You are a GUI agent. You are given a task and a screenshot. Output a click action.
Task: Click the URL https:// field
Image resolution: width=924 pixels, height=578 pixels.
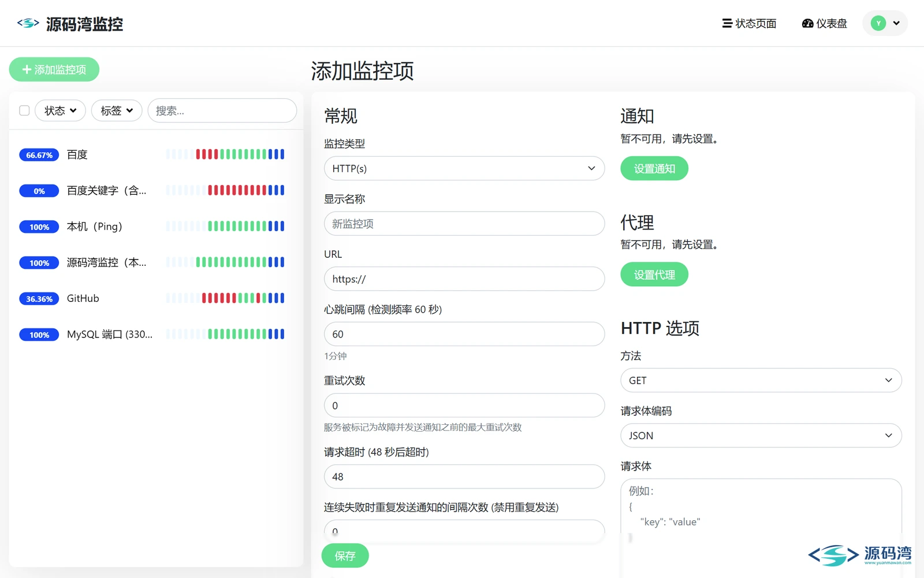[464, 279]
